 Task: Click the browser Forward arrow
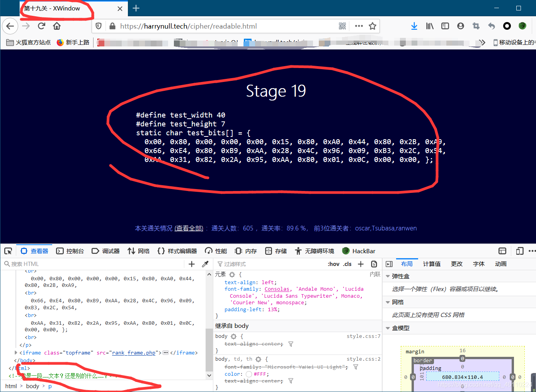tap(26, 26)
